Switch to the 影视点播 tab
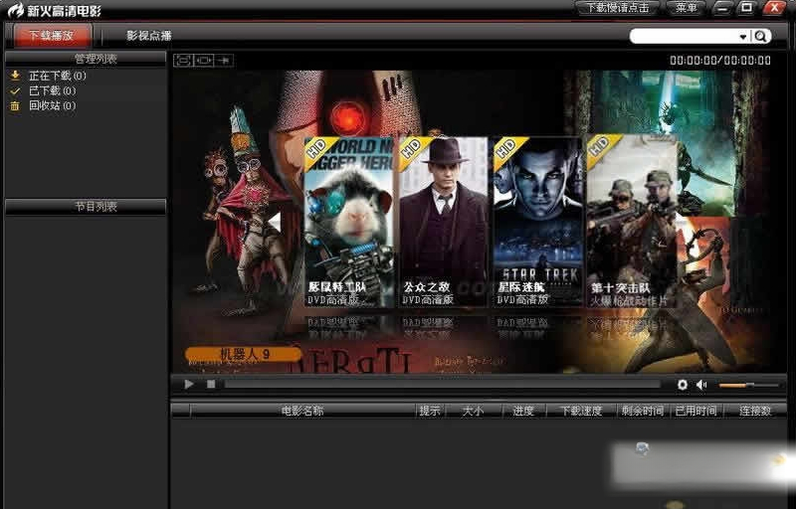The height and width of the screenshot is (509, 796). tap(149, 36)
